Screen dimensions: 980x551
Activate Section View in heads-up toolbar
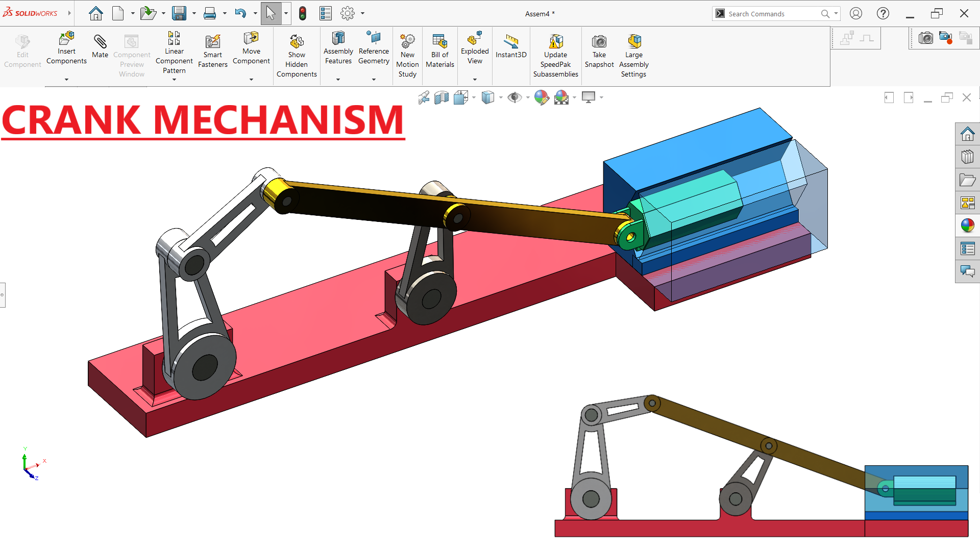[441, 97]
